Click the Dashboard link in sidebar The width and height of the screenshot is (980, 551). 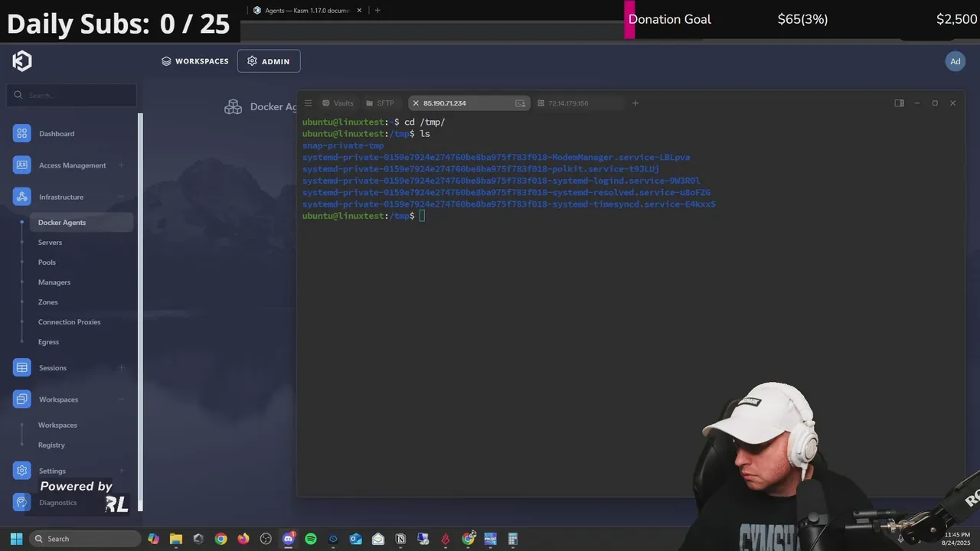(57, 134)
